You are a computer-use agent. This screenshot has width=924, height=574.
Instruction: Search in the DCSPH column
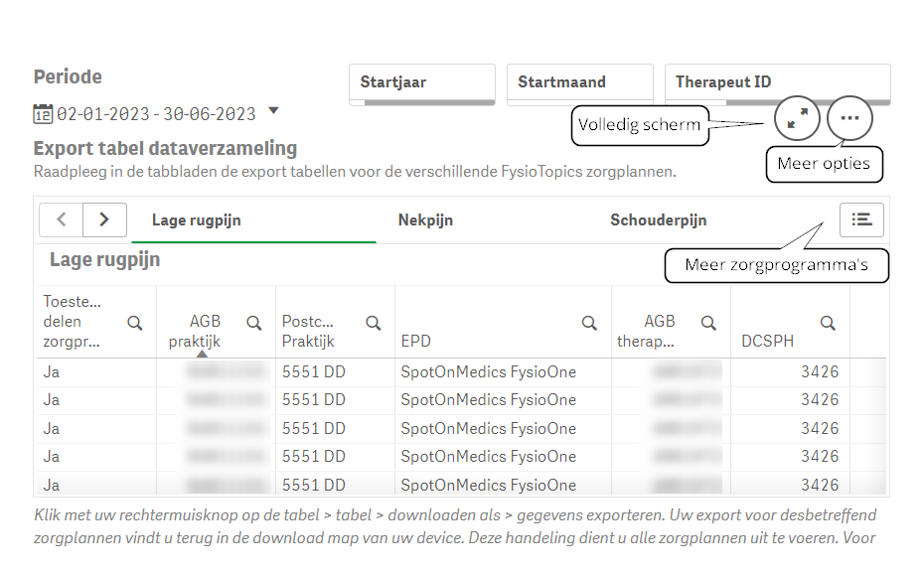(828, 323)
